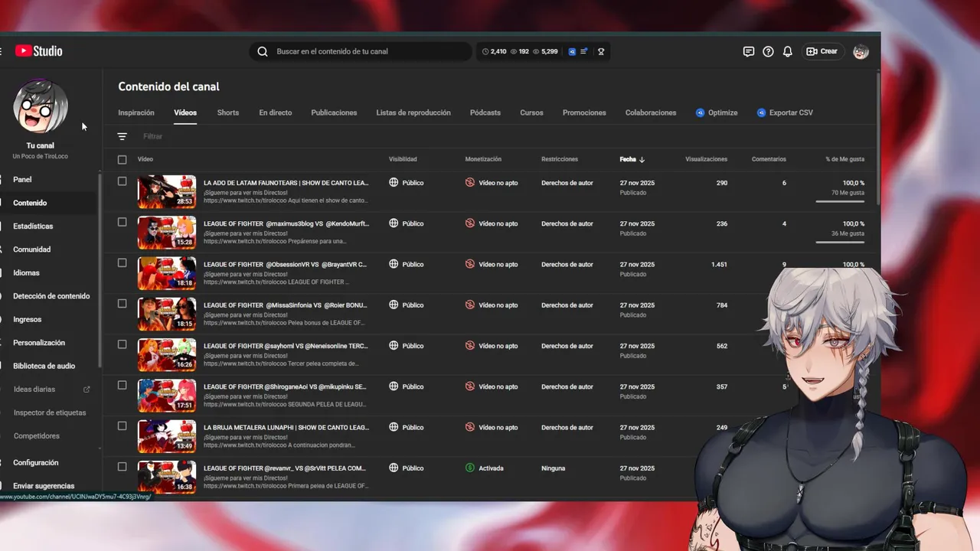Click the trophy icon in stats bar
The width and height of the screenshot is (980, 551).
coord(601,51)
